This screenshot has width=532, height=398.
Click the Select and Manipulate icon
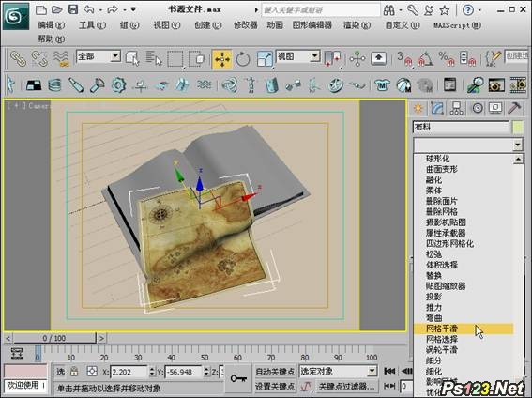(x=357, y=59)
